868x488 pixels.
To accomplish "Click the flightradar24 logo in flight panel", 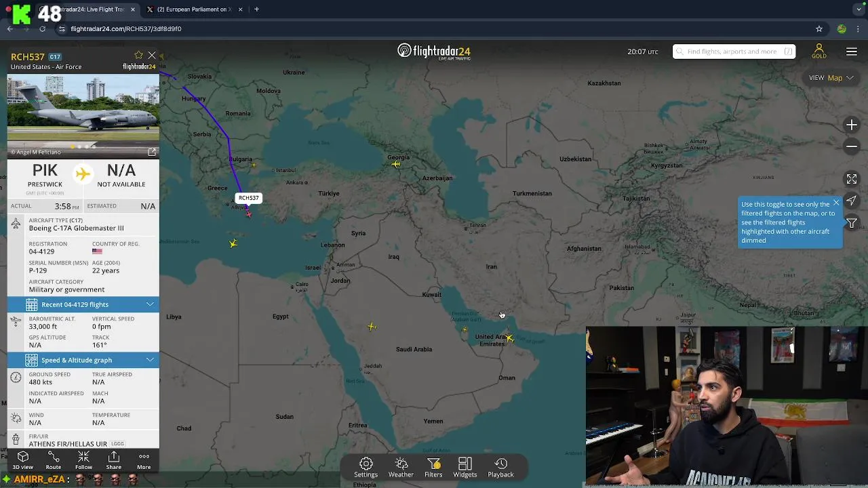I will tap(139, 66).
